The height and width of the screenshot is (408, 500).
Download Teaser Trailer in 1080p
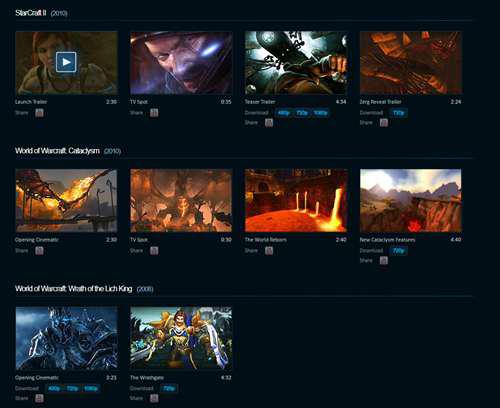pos(321,113)
